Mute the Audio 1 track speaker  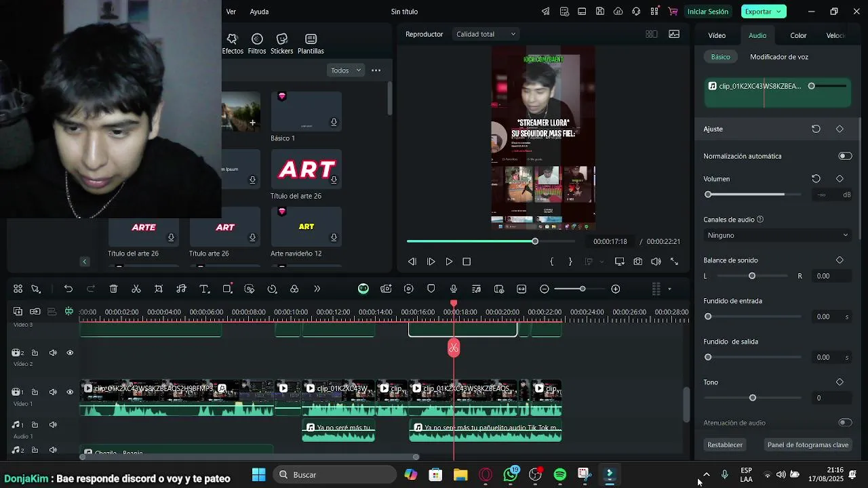[x=53, y=425]
